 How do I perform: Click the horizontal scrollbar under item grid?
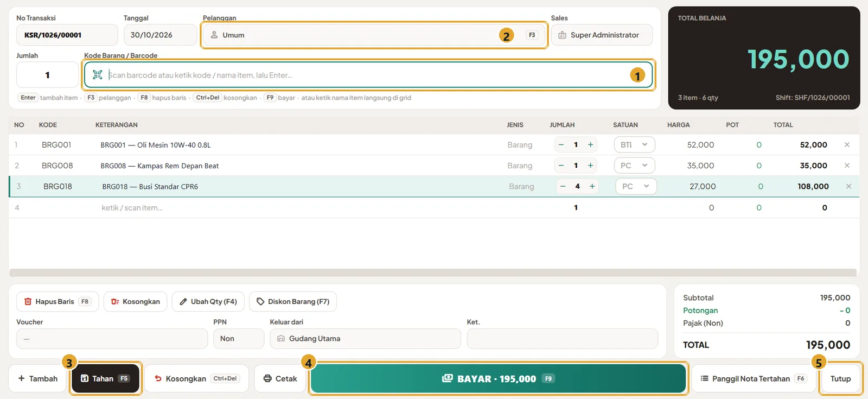pos(433,273)
